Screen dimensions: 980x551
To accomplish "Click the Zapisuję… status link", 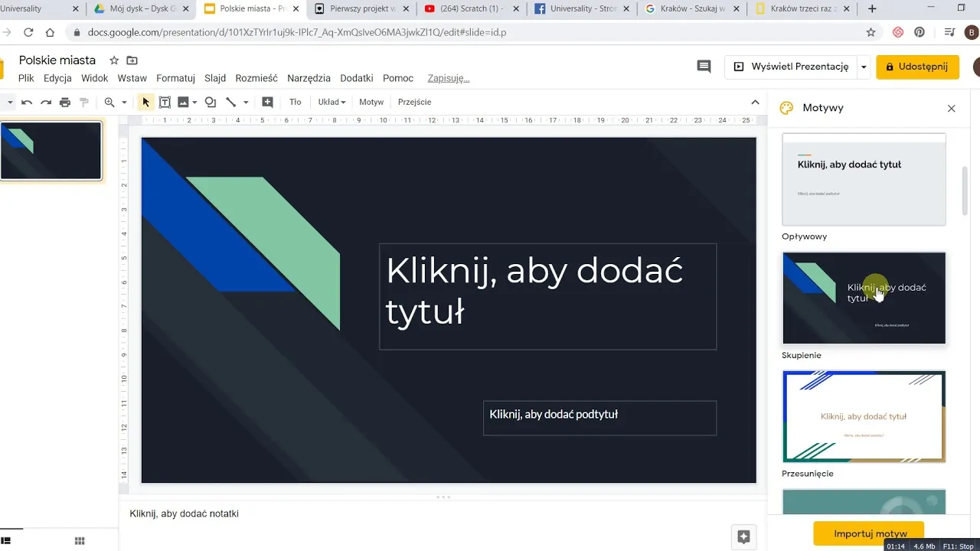I will tap(449, 78).
